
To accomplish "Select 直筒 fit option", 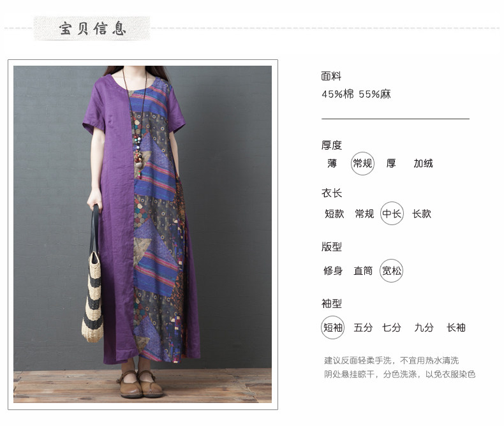I will (363, 271).
